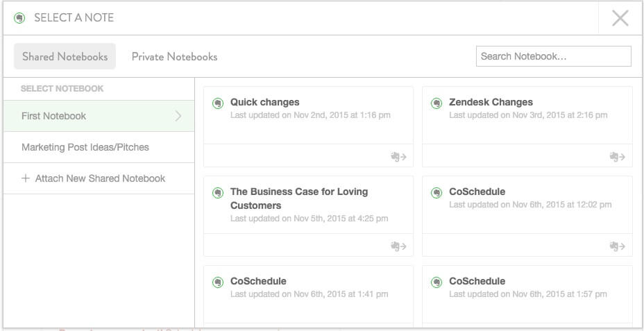Select First Notebook in the list
Viewport: 644px width, 331px height.
[99, 116]
